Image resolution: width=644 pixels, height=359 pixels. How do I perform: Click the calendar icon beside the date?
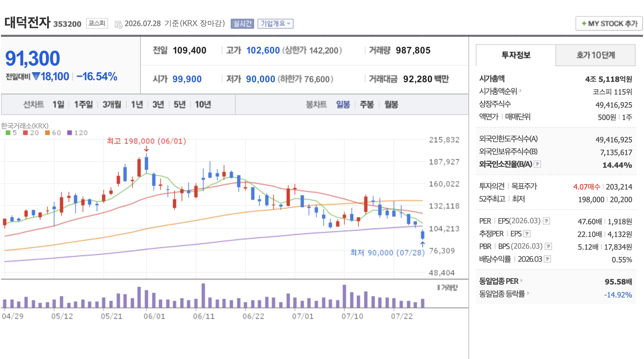pos(118,24)
